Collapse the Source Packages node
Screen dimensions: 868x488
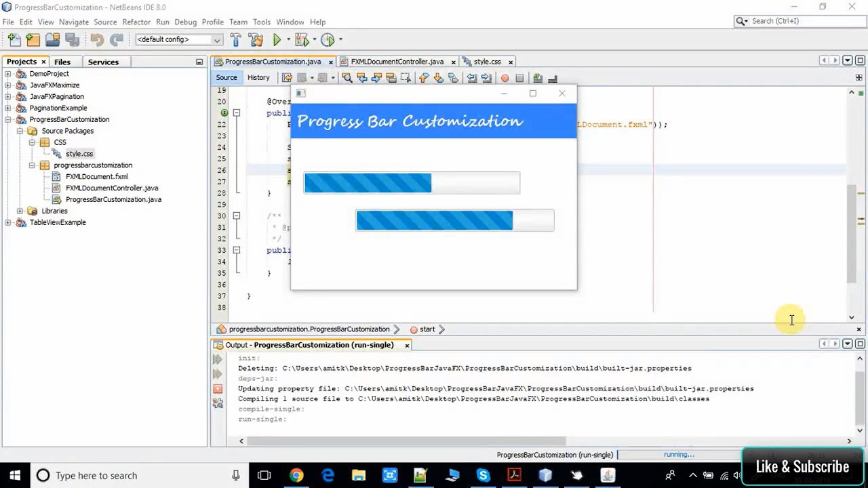[20, 131]
